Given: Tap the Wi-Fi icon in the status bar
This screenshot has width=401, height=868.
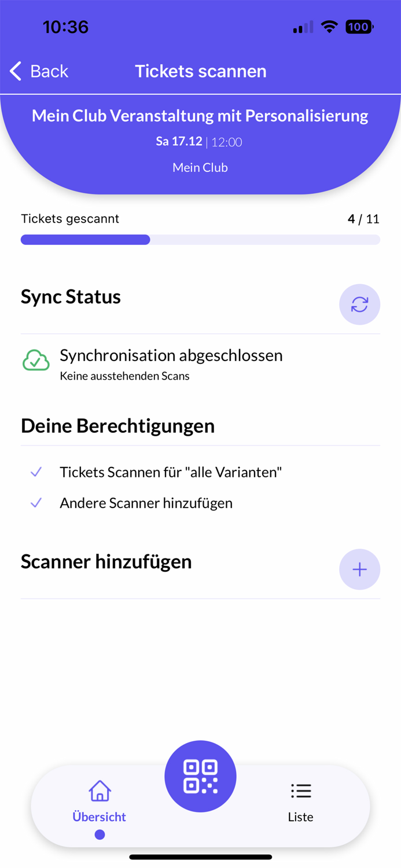Looking at the screenshot, I should click(329, 27).
